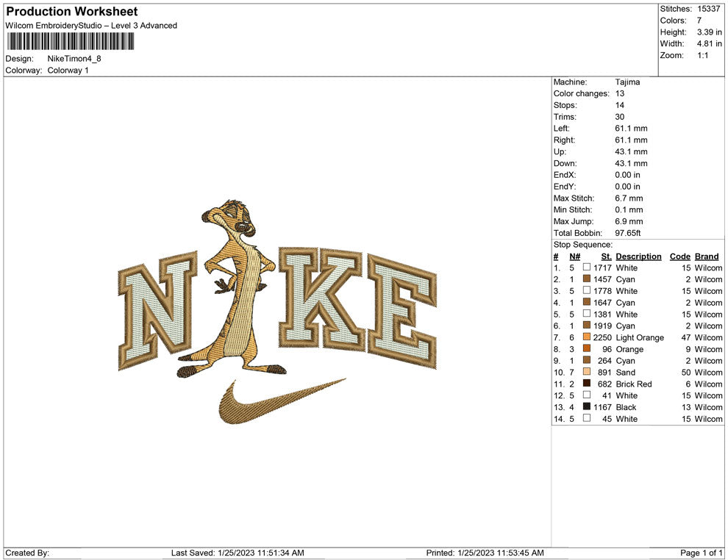Viewport: 728px width, 560px height.
Task: Select the 891 Sand color swatch
Action: [x=587, y=372]
